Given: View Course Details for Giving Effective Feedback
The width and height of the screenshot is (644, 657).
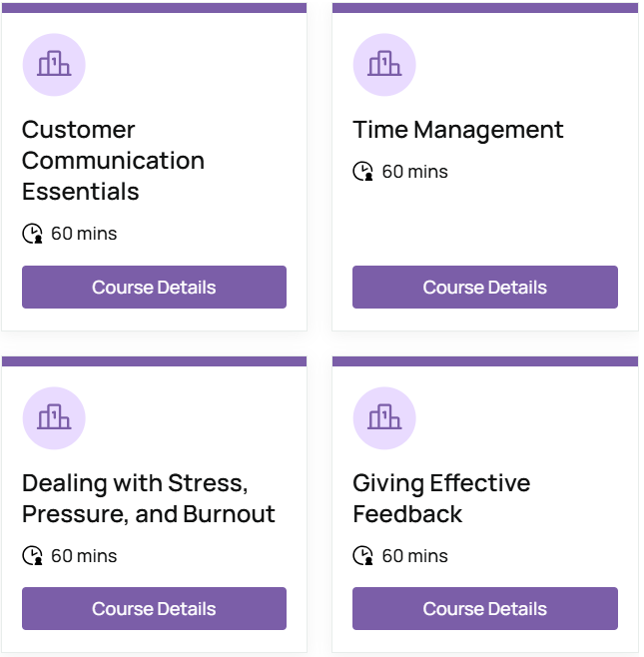Looking at the screenshot, I should (484, 609).
